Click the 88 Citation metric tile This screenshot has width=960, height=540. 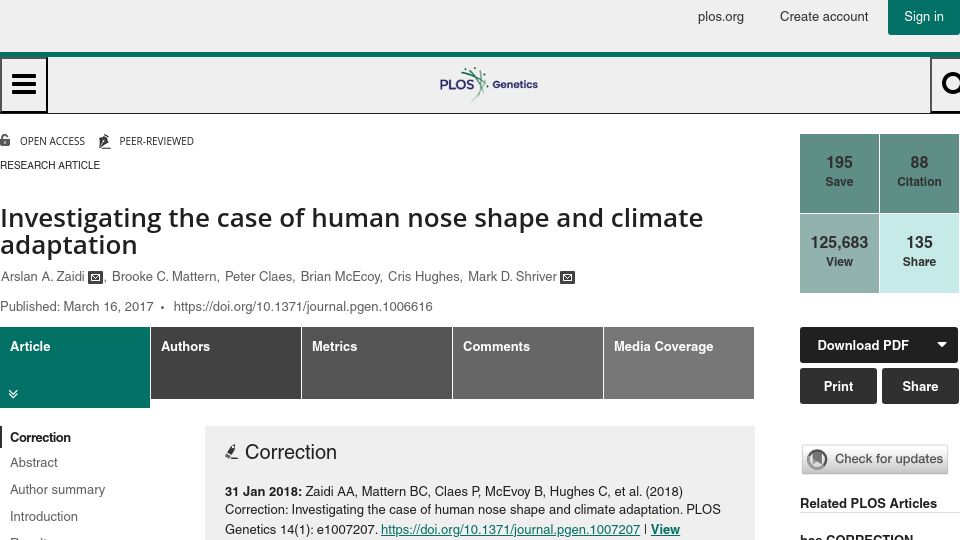pos(920,173)
